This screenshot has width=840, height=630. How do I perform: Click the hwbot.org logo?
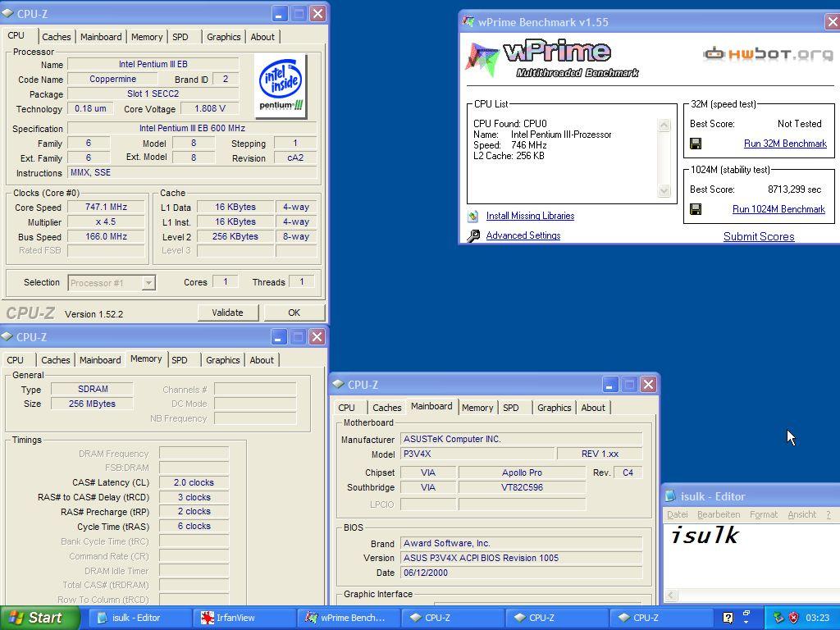[x=768, y=53]
